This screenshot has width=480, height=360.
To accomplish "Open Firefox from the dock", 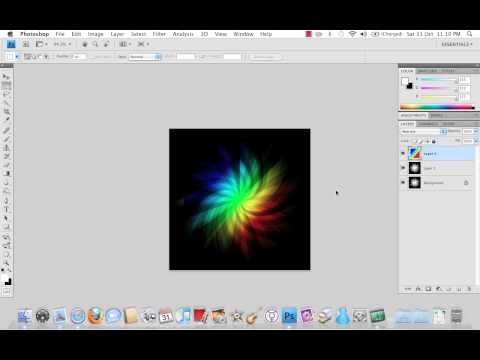I will 95,315.
